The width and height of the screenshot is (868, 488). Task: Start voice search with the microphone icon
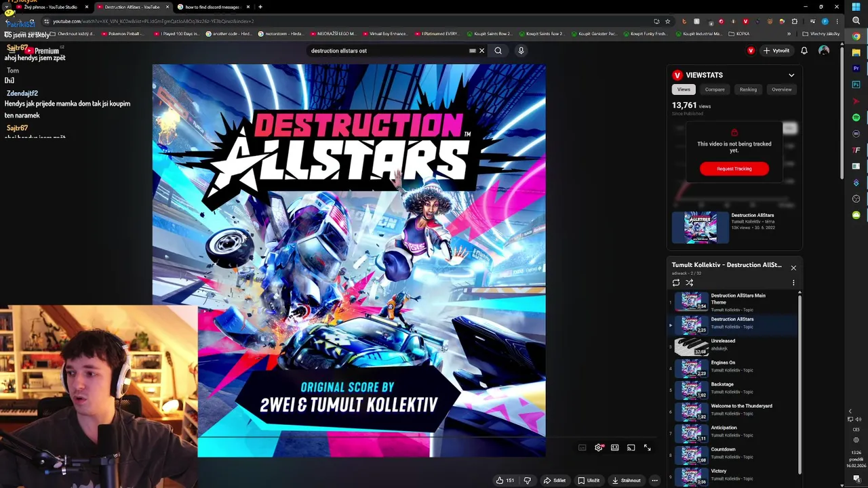pyautogui.click(x=521, y=50)
